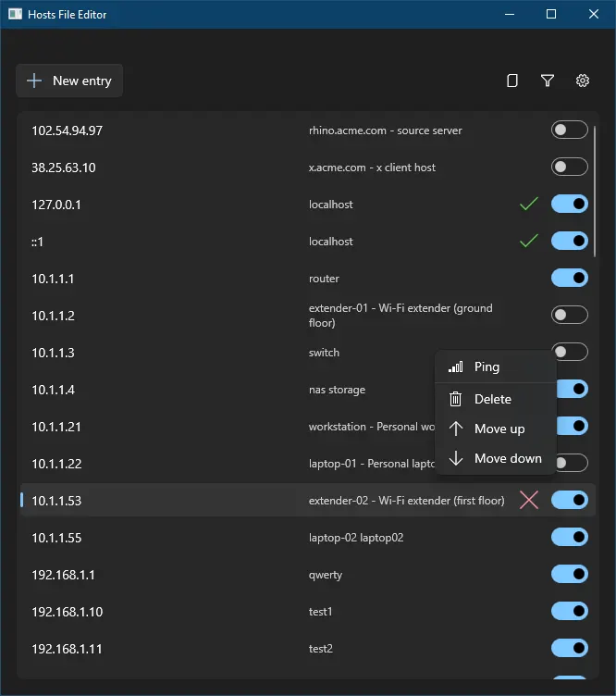Click the 'qwerty' host name
Screen dimensions: 616x696
pyautogui.click(x=326, y=576)
